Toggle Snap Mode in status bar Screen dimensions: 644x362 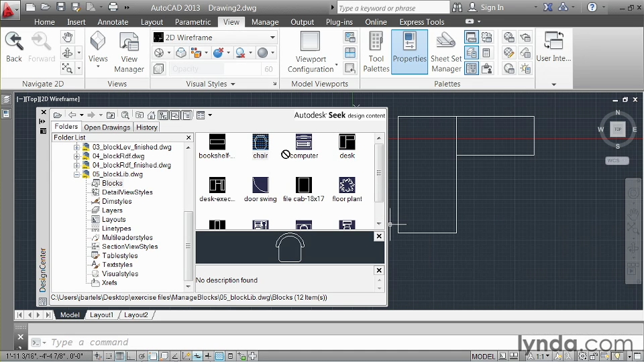point(109,356)
